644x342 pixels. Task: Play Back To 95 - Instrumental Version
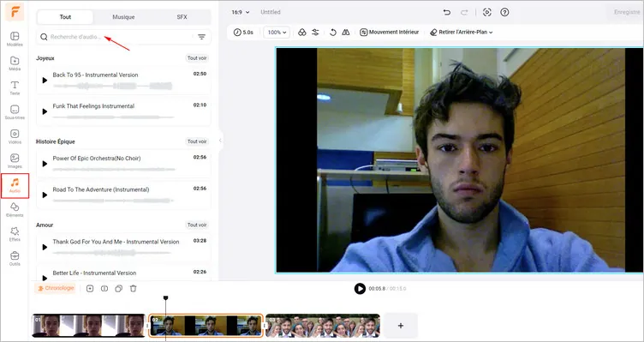point(45,81)
